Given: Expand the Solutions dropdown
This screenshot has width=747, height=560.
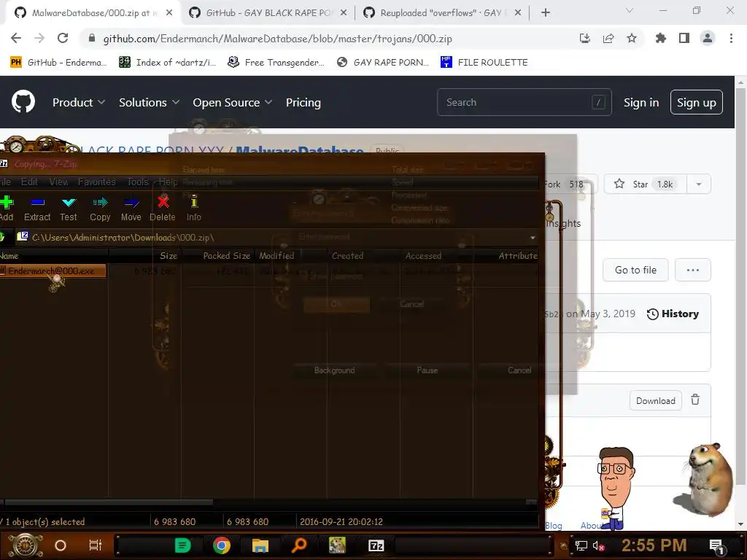Looking at the screenshot, I should (149, 102).
